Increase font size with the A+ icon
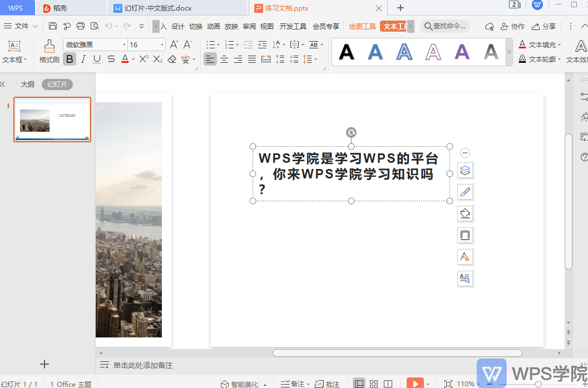Viewport: 588px width, 388px height. coord(174,44)
